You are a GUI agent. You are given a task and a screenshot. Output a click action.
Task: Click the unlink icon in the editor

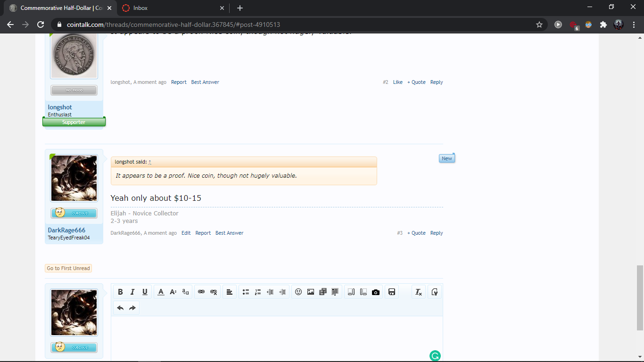[x=214, y=292]
